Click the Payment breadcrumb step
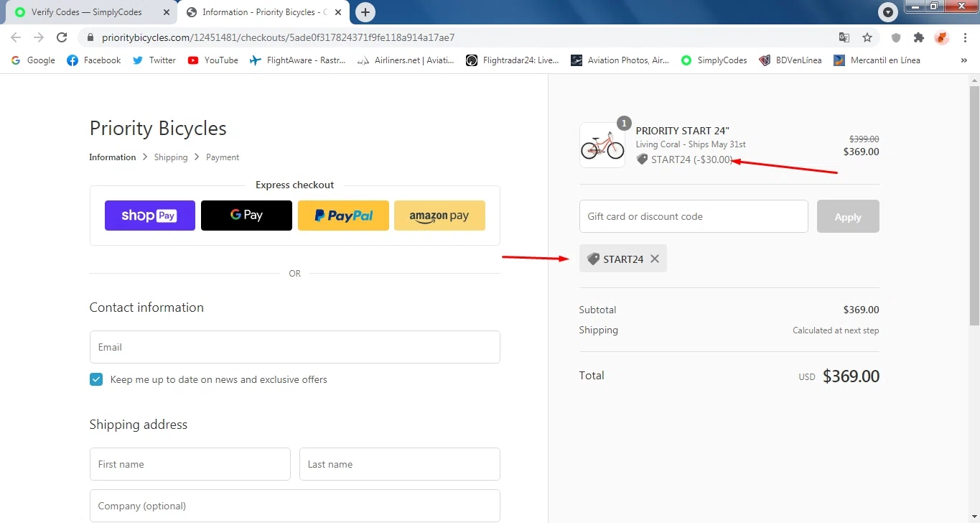The width and height of the screenshot is (980, 523). click(x=223, y=157)
